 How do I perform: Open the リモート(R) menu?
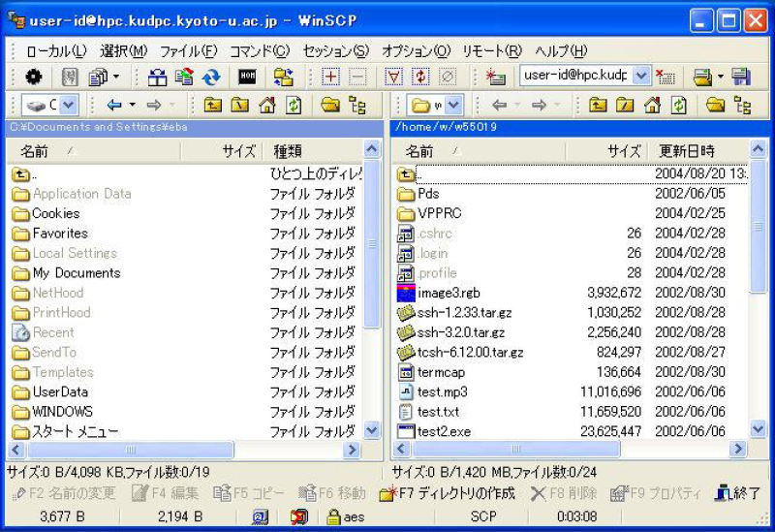point(492,50)
